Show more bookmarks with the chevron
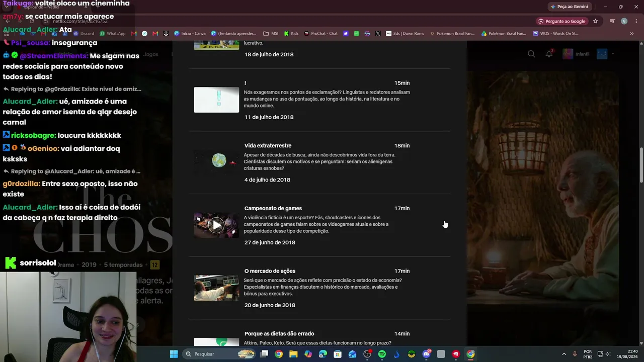This screenshot has width=644, height=362. pyautogui.click(x=632, y=34)
